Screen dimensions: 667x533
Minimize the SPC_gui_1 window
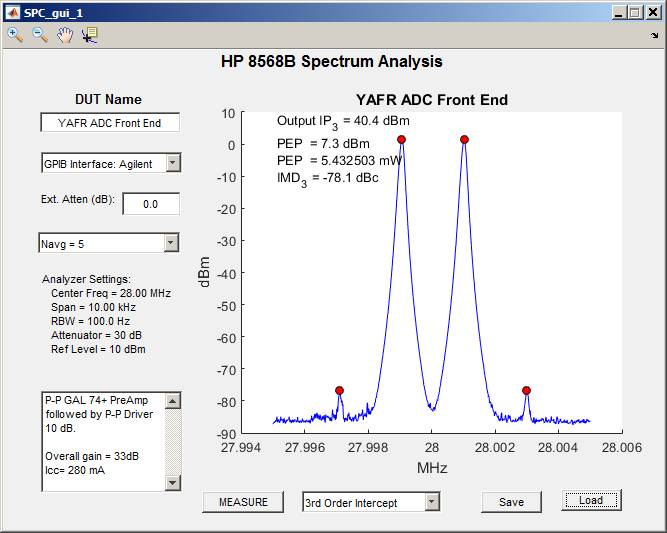618,13
